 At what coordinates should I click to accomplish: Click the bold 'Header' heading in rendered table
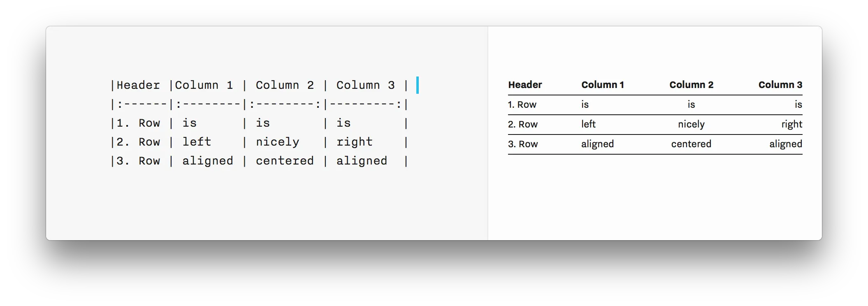[525, 85]
